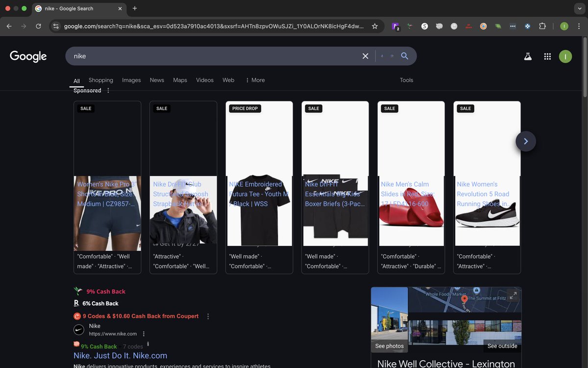Switch to the Images tab
The height and width of the screenshot is (368, 588).
131,80
